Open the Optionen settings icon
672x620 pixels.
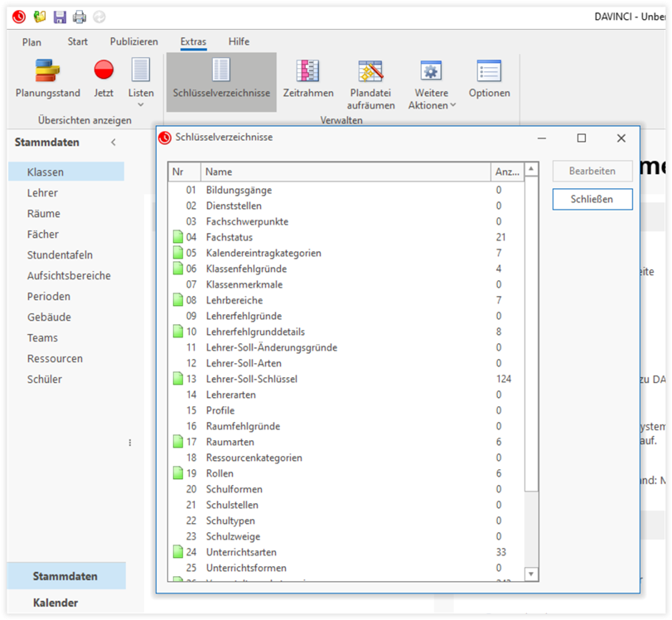click(489, 71)
